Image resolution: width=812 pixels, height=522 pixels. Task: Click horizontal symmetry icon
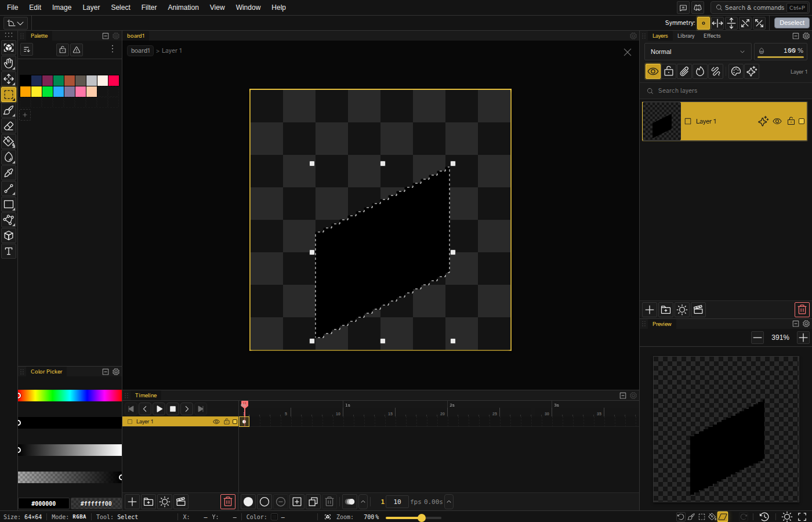[x=717, y=23]
